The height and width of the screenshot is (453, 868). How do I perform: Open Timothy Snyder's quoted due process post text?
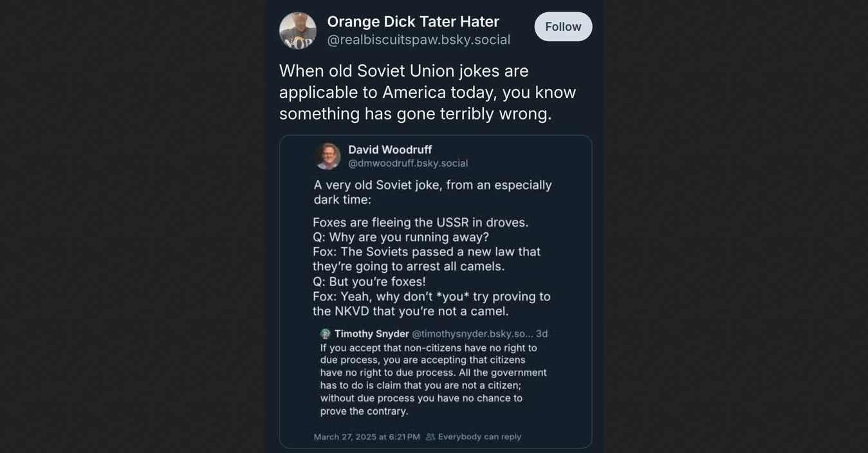point(433,379)
